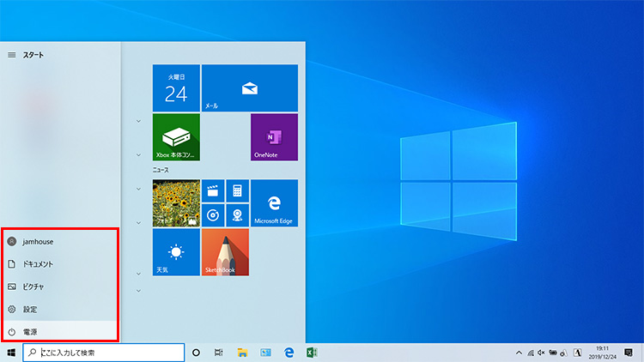644x362 pixels.
Task: Open File Explorer from the taskbar
Action: pyautogui.click(x=243, y=353)
